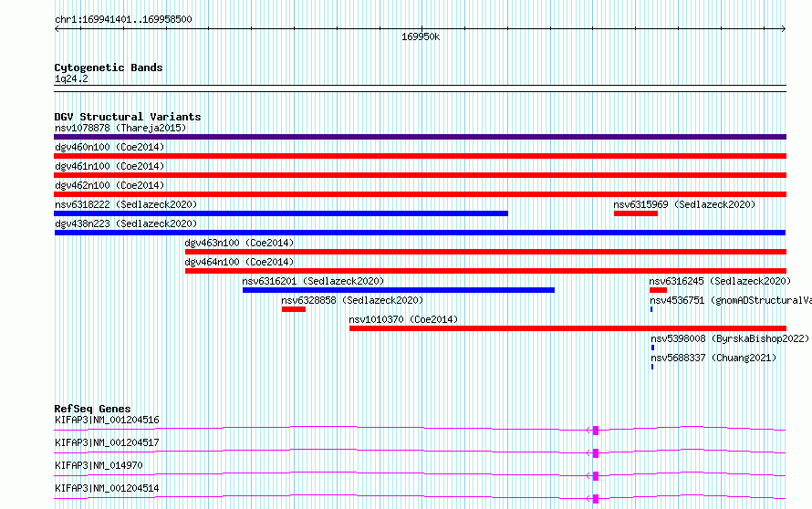Select the nsv6328858 short red bar
Screen dimensions: 812x509
tap(294, 309)
